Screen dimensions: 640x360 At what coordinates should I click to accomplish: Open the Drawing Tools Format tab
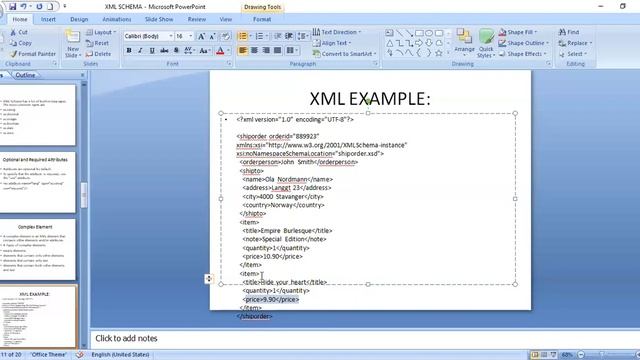(x=262, y=19)
